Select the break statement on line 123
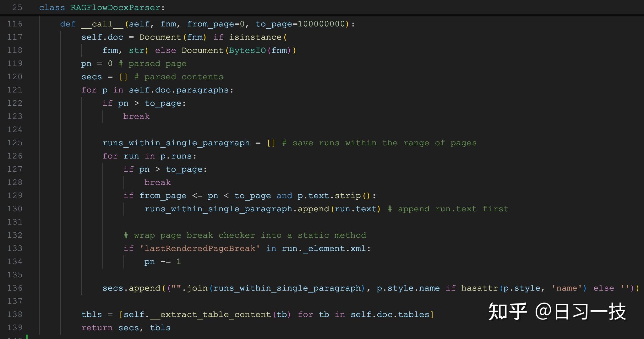The height and width of the screenshot is (339, 644). point(136,116)
